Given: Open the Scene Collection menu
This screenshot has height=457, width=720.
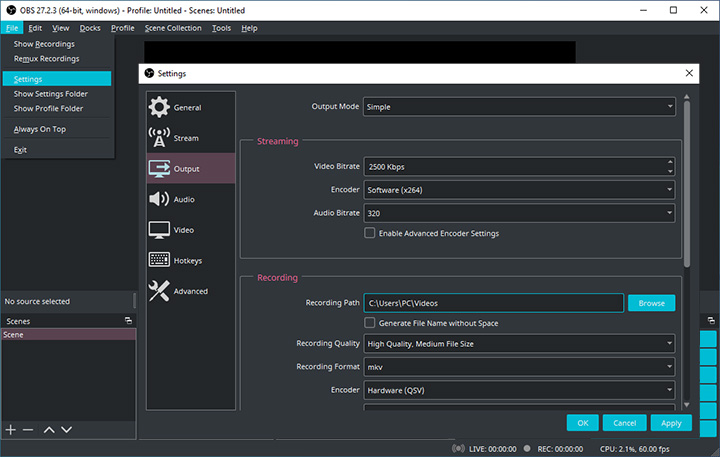Looking at the screenshot, I should (173, 28).
